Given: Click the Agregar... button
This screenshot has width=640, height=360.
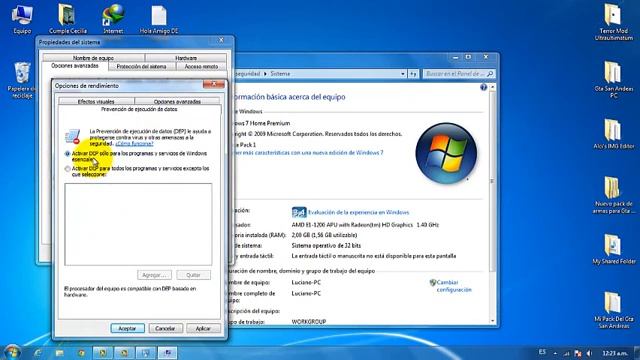Looking at the screenshot, I should (x=154, y=275).
